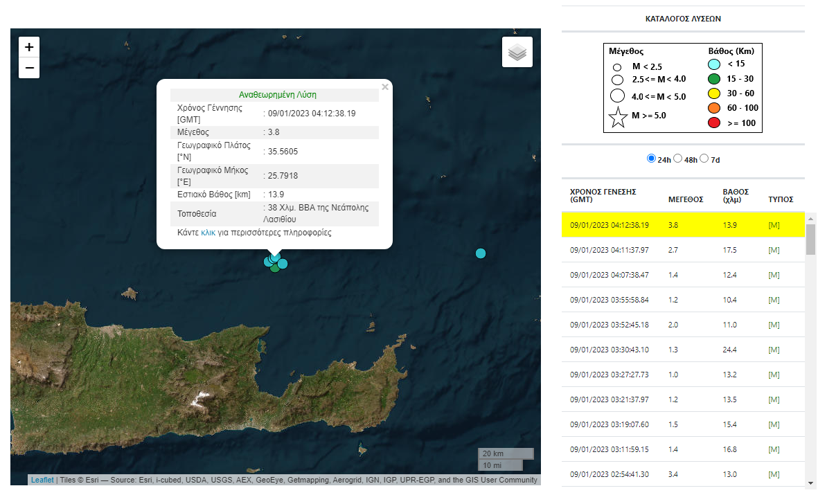
Task: Select catalog row 09/01/2023 03:19:07.60
Action: (x=683, y=424)
